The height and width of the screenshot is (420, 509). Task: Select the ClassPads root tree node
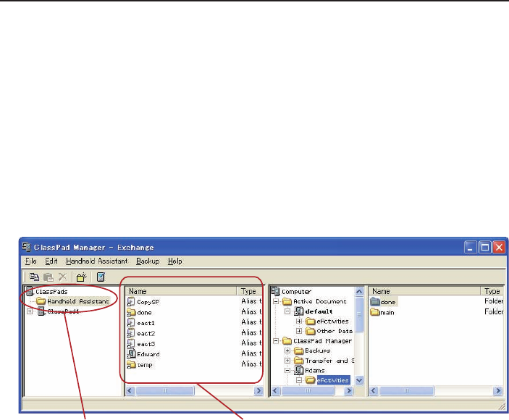[51, 292]
